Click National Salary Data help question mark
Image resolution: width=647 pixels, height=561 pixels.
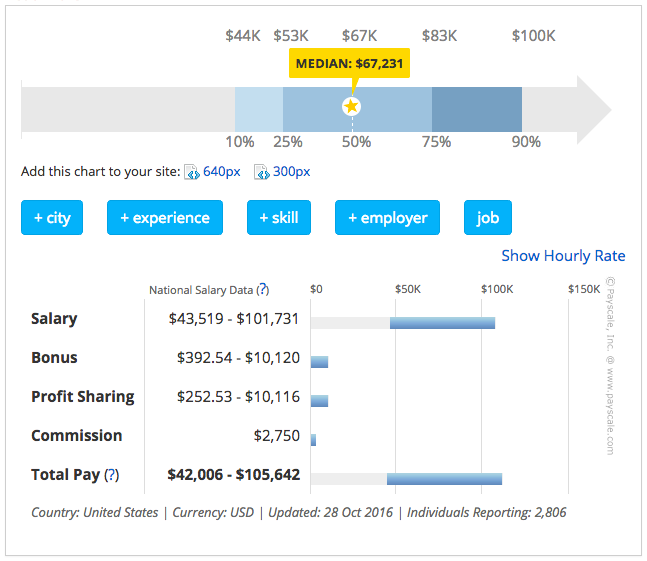(x=263, y=290)
